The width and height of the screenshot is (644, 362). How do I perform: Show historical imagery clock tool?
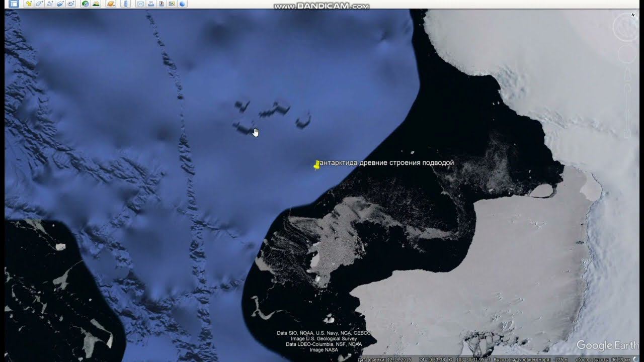point(85,4)
